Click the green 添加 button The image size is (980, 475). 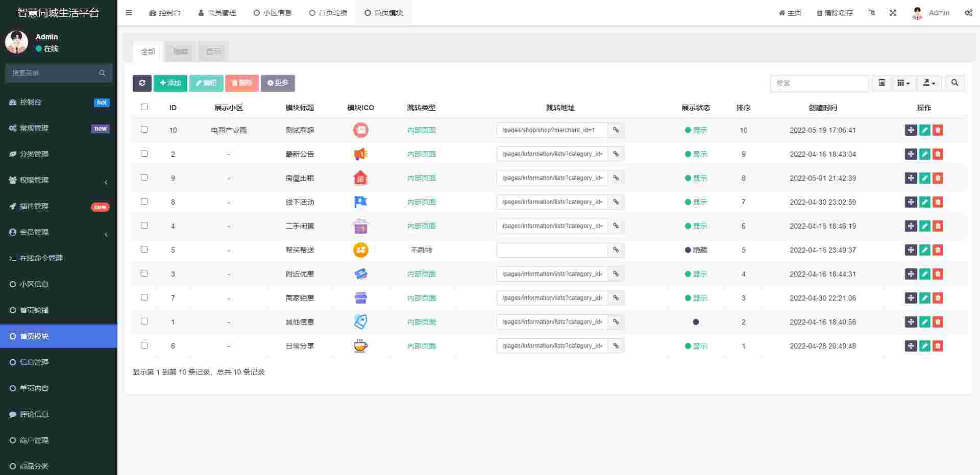coord(170,83)
